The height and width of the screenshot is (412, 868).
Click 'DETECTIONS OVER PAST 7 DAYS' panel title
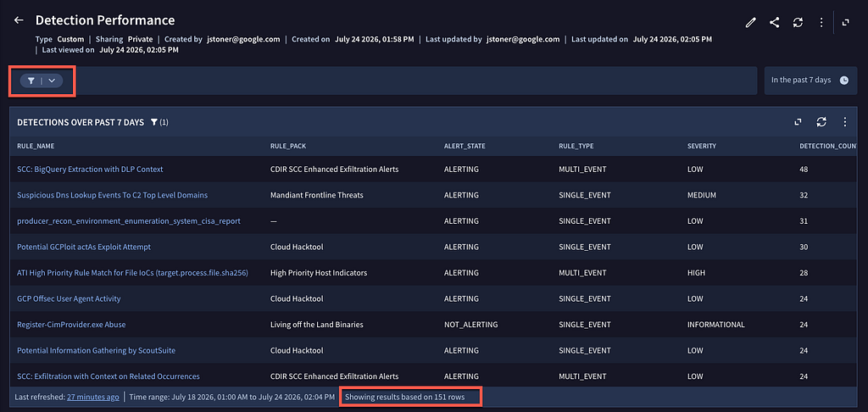click(81, 122)
